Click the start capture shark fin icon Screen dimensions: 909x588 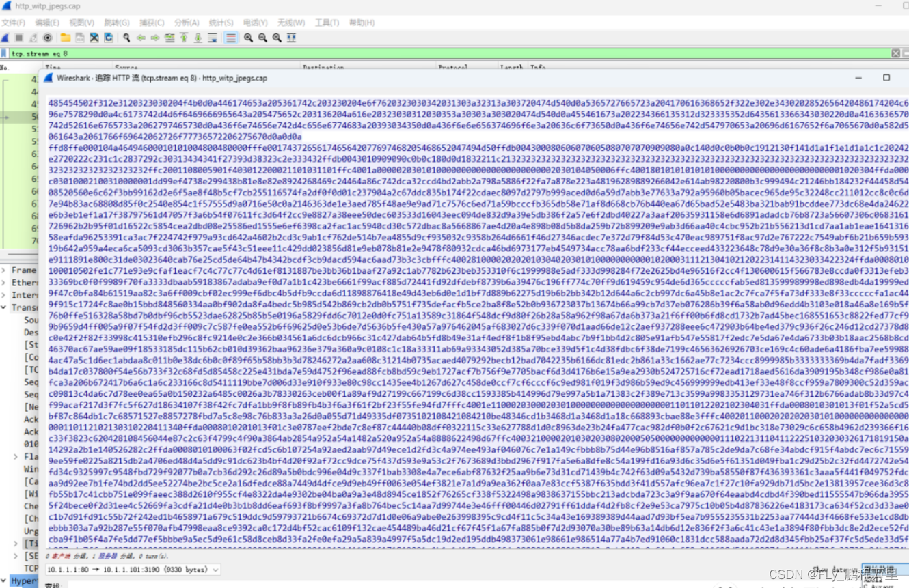click(x=5, y=38)
